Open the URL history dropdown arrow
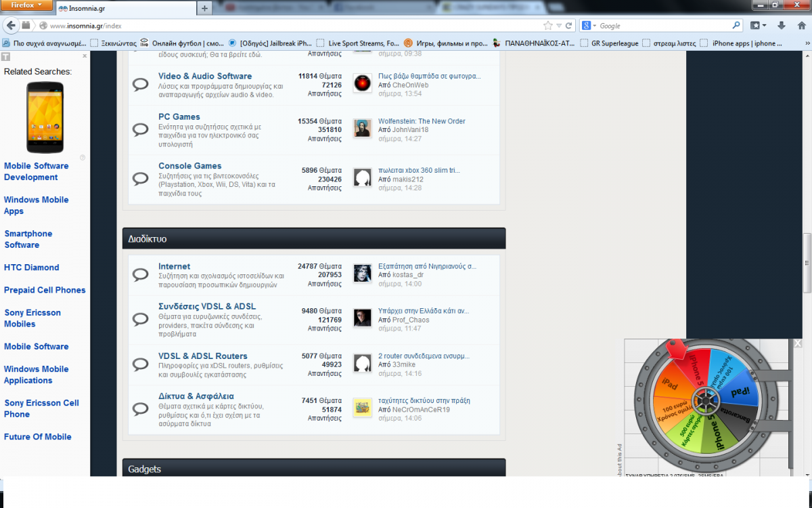The image size is (812, 508). (x=559, y=26)
